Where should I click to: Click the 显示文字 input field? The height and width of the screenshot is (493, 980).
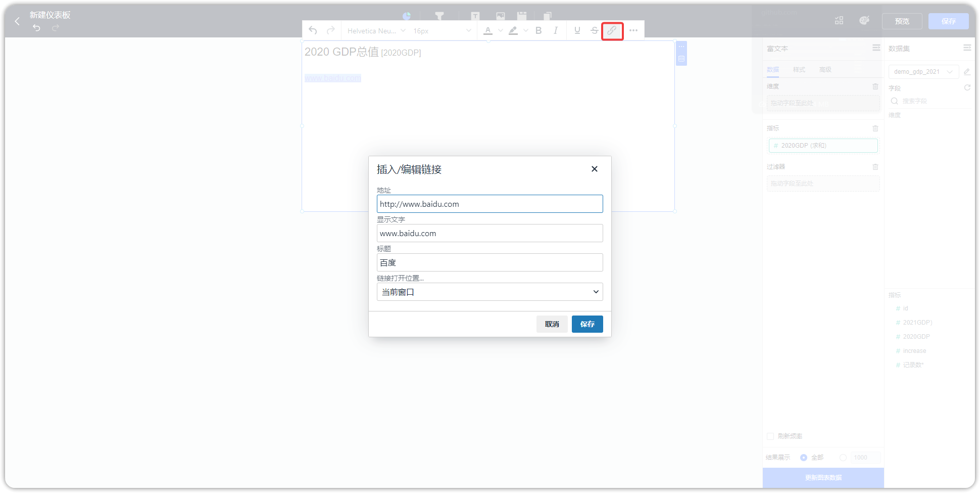489,233
